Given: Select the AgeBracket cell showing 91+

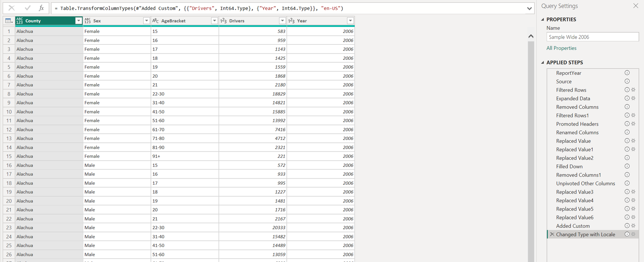Looking at the screenshot, I should click(185, 156).
